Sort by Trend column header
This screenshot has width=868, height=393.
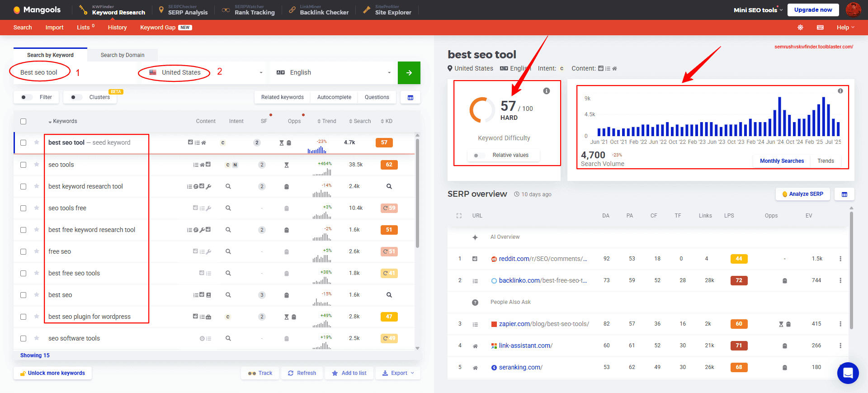327,121
